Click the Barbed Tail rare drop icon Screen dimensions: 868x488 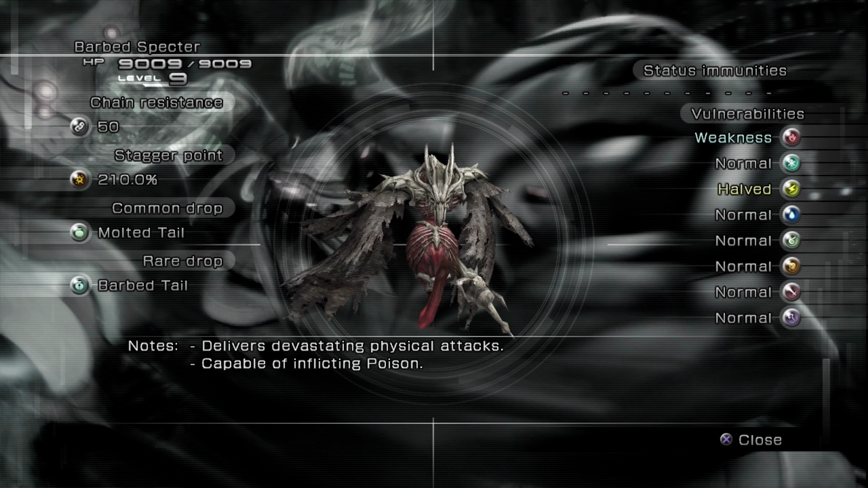pyautogui.click(x=83, y=286)
